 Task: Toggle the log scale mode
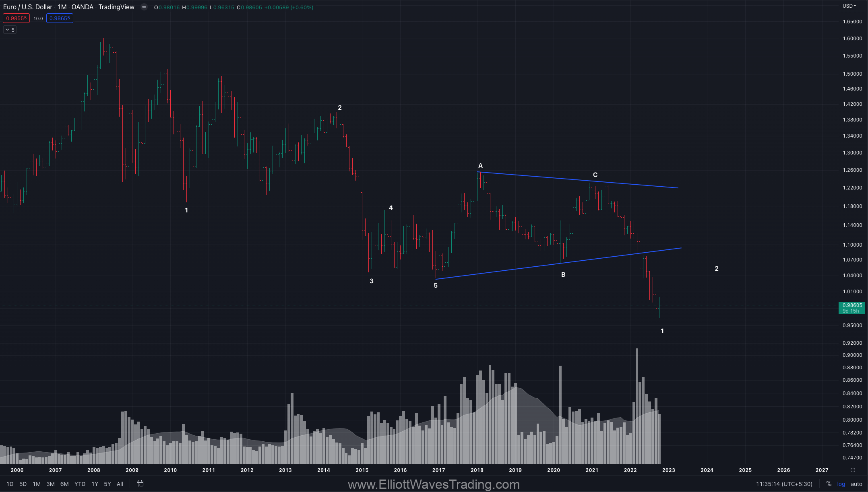[841, 484]
